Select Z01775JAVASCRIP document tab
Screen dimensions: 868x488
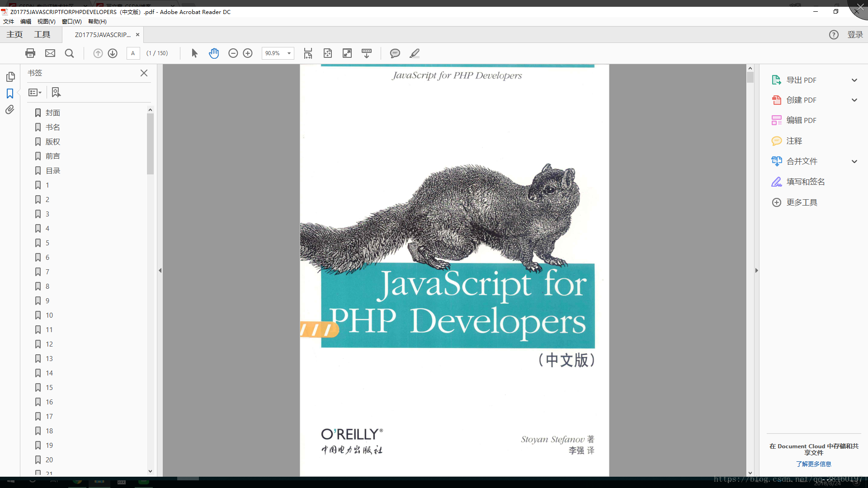pos(103,35)
